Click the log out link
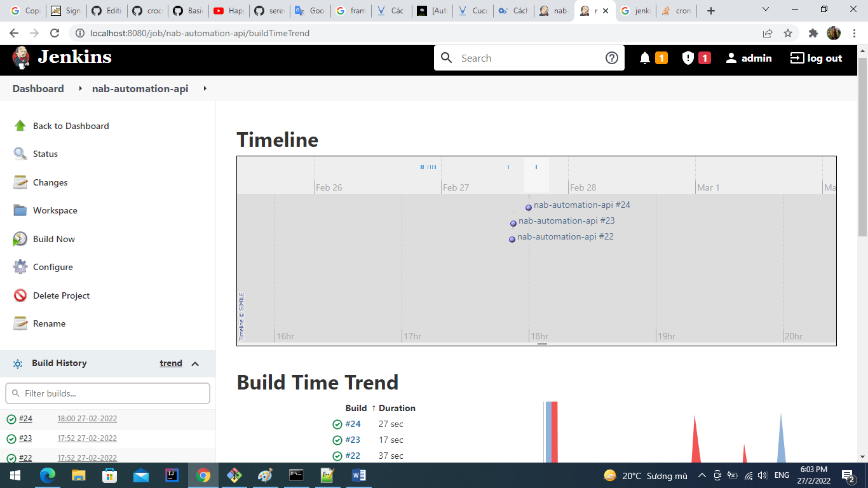This screenshot has height=488, width=868. (816, 58)
